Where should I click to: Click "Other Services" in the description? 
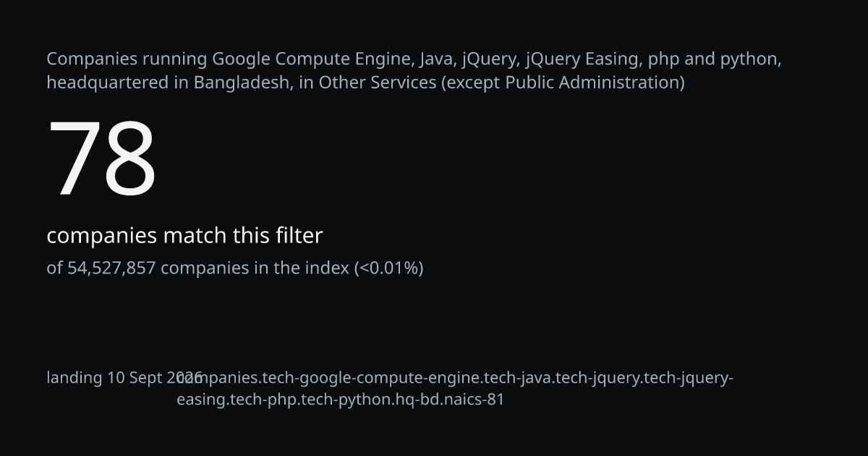pos(378,83)
